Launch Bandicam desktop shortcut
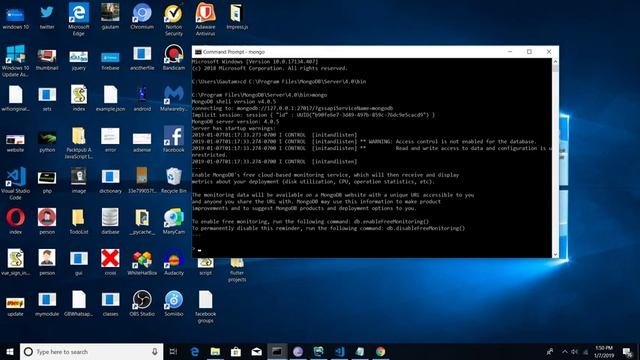Viewport: 640px width, 360px height. coord(173,58)
